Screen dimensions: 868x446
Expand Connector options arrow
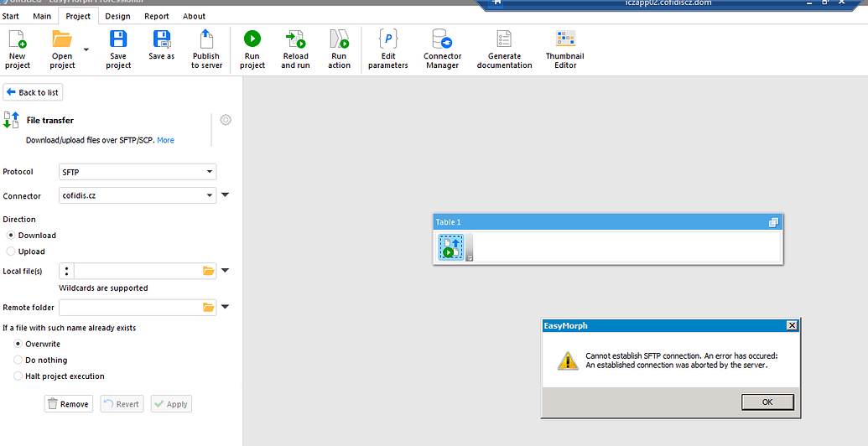[226, 194]
